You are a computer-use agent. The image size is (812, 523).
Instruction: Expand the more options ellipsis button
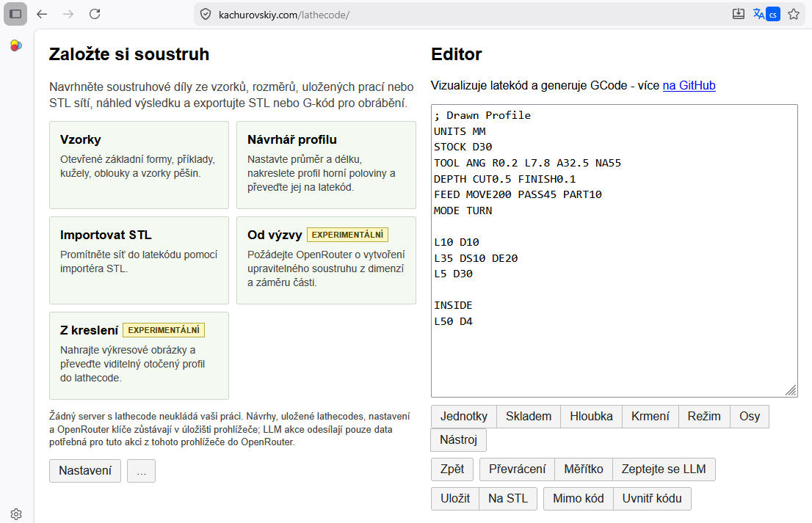pos(142,471)
